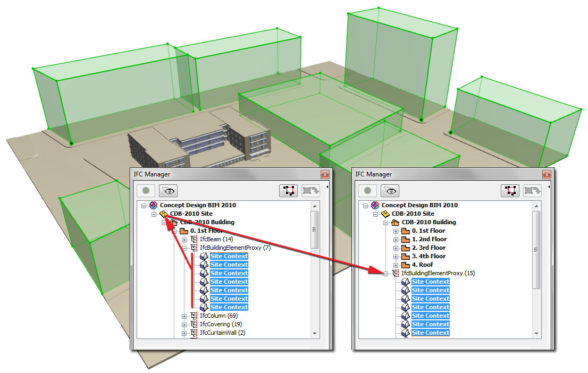Collapse Concept Design BIM 2010 in left window
The width and height of the screenshot is (588, 373).
pos(144,206)
